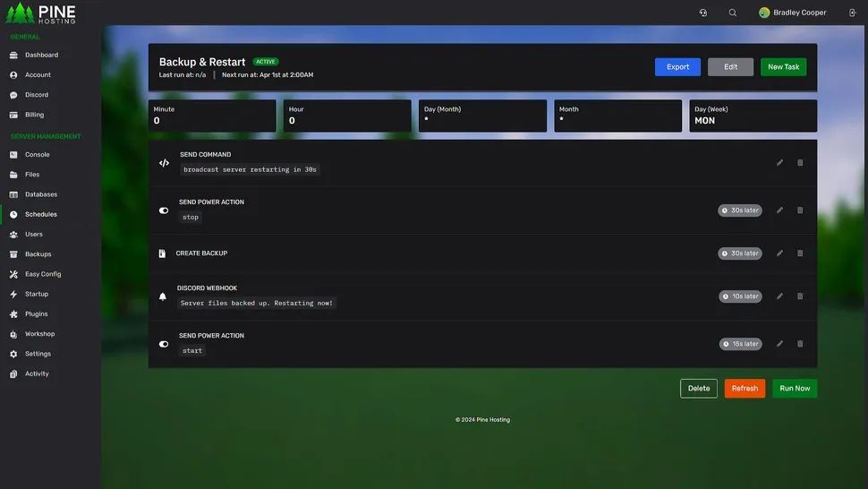The height and width of the screenshot is (489, 868).
Task: Click the toggle icon on start power action
Action: [x=164, y=344]
